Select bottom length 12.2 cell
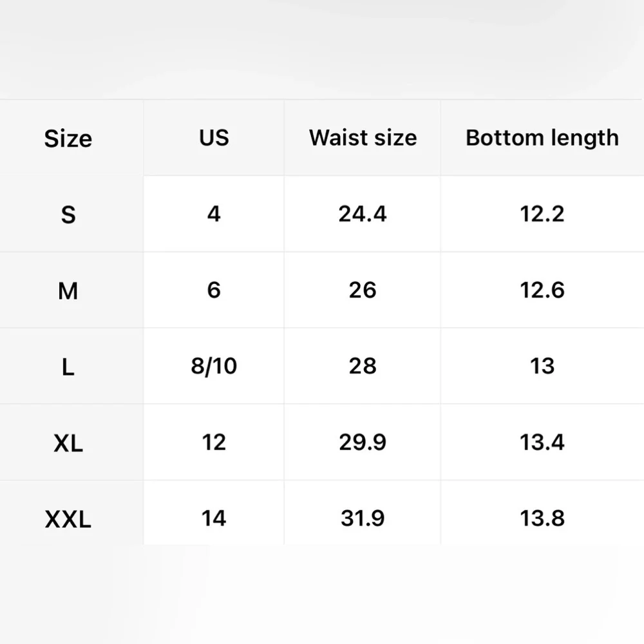Image resolution: width=644 pixels, height=644 pixels. (x=542, y=214)
